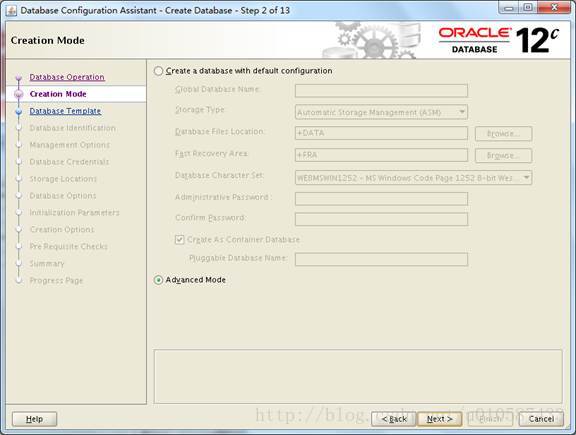Open the Database Template step link

[x=65, y=111]
